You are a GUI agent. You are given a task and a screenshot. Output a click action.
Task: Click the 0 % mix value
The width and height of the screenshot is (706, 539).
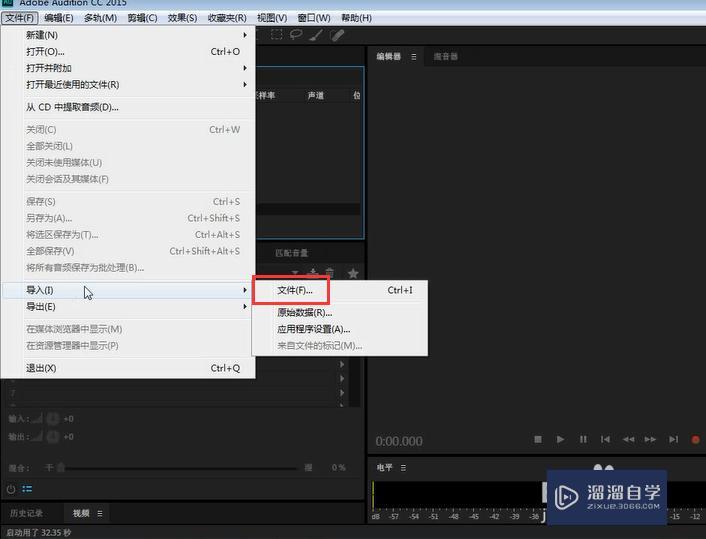click(x=339, y=467)
